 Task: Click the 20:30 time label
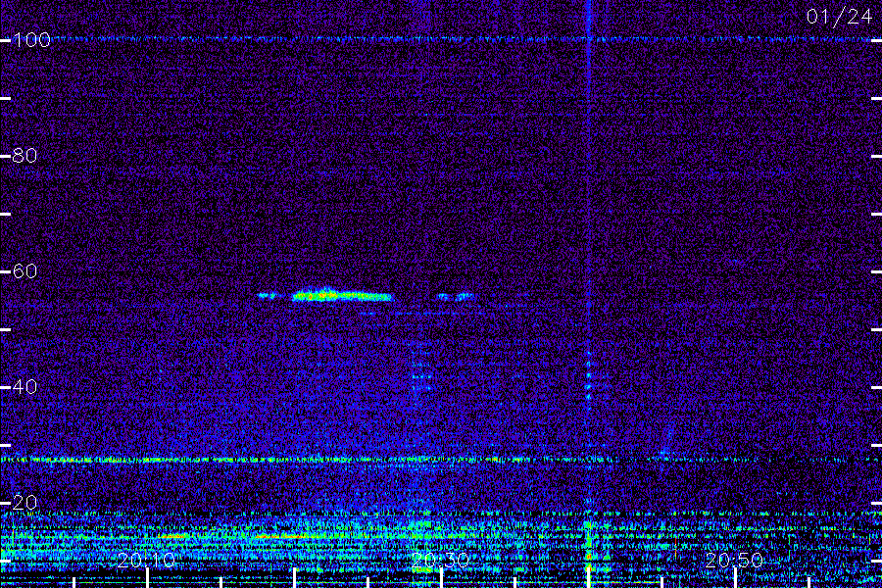tap(440, 560)
